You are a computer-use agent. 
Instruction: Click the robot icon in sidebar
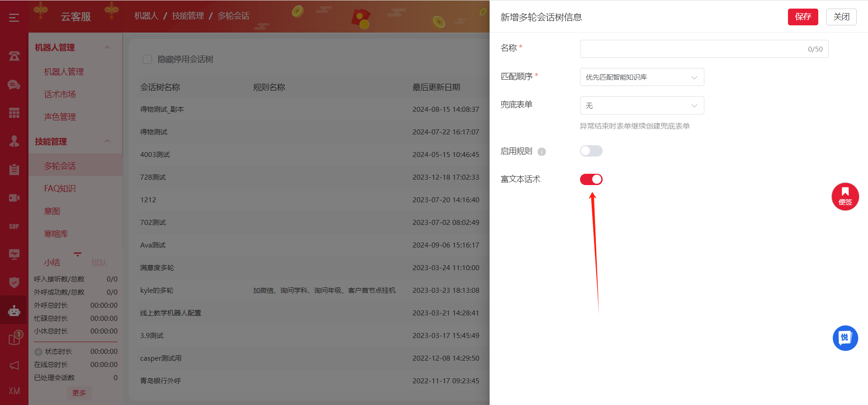(x=14, y=311)
